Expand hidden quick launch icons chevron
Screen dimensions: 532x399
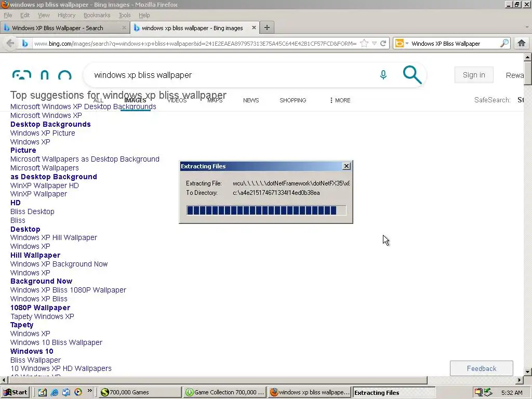pyautogui.click(x=89, y=391)
